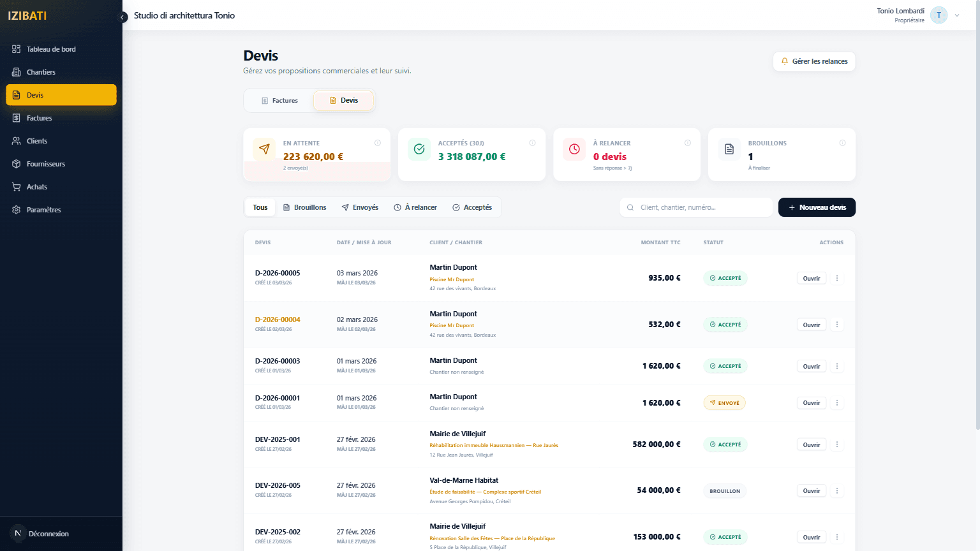
Task: Click the clock icon on À relancer card
Action: click(x=574, y=149)
